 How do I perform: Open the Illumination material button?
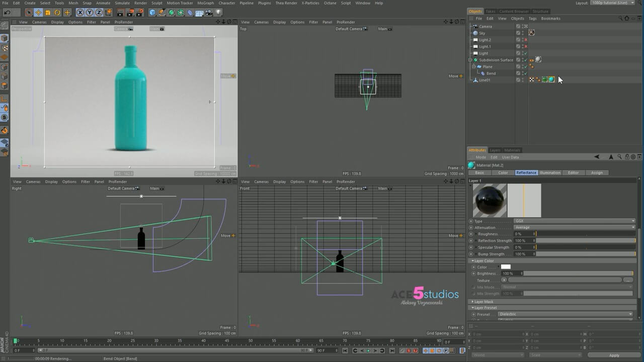(549, 172)
